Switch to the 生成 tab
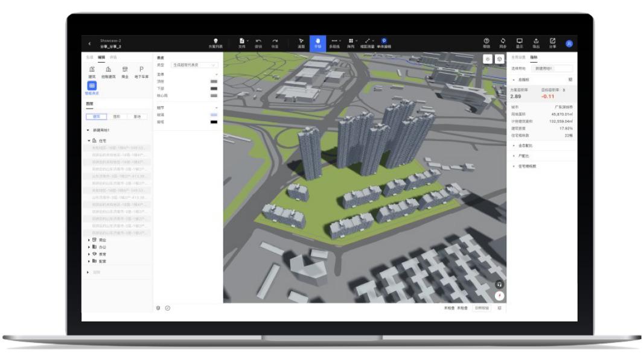 click(90, 57)
